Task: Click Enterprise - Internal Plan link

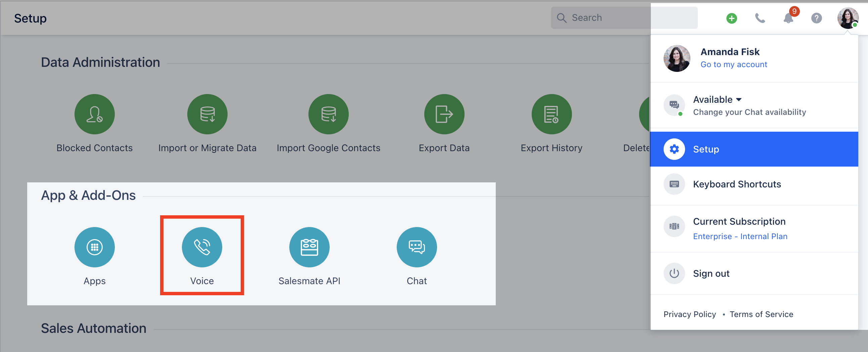Action: point(740,236)
